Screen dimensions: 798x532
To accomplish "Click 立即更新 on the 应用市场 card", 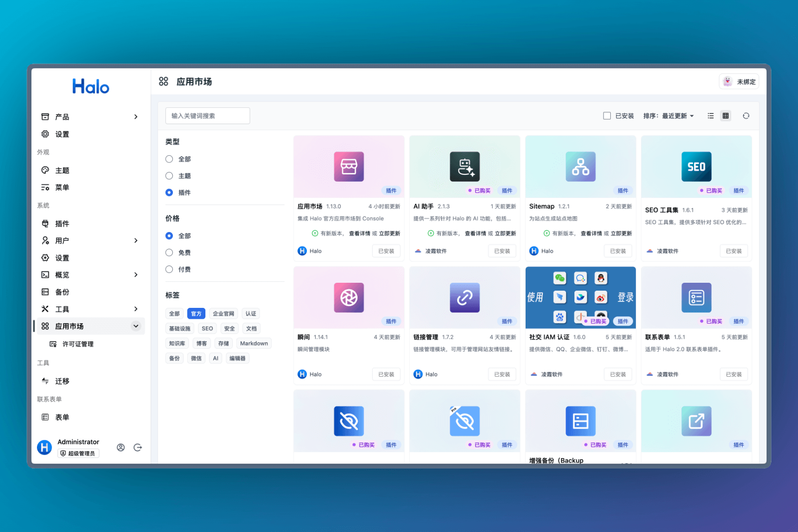I will 389,233.
